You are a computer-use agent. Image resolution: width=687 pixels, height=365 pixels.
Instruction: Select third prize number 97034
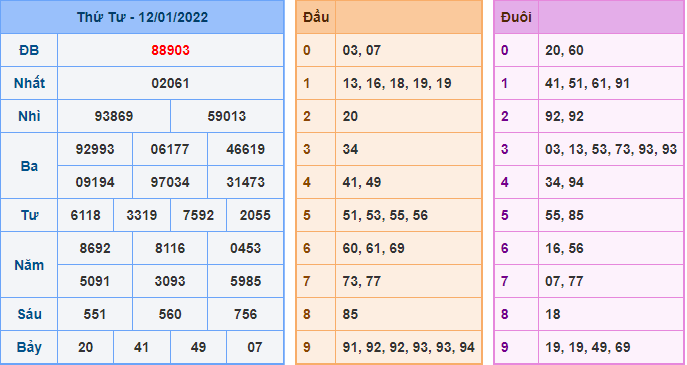click(170, 182)
